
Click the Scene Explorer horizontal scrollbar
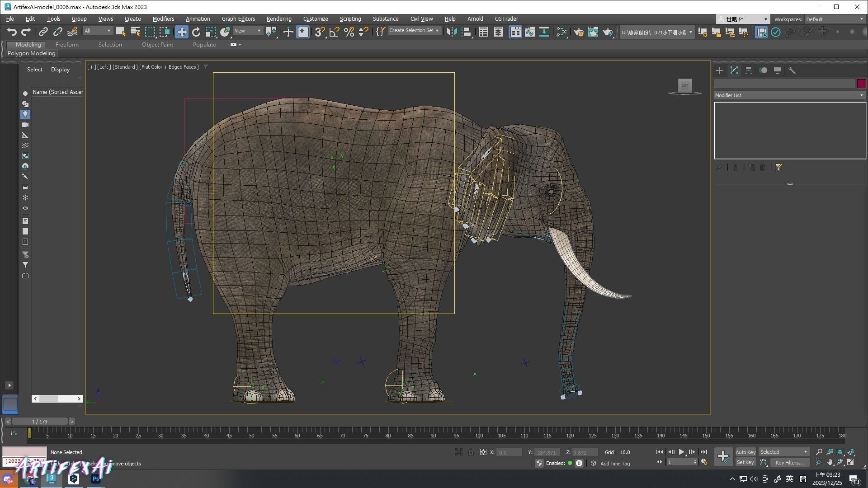click(57, 399)
